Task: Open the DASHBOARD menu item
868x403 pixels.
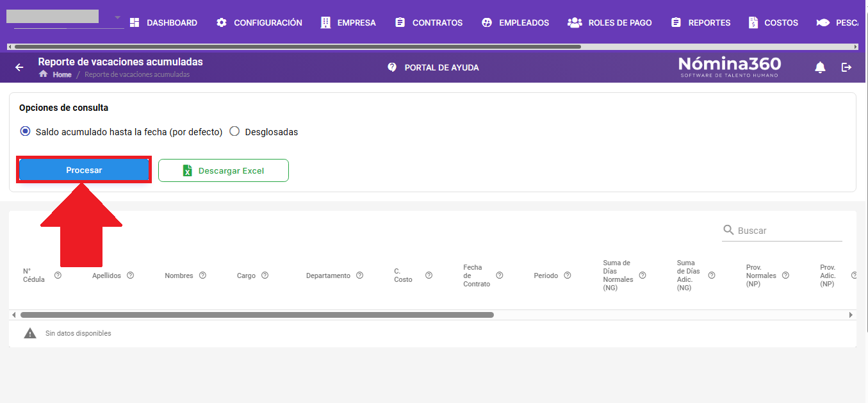Action: pos(163,22)
